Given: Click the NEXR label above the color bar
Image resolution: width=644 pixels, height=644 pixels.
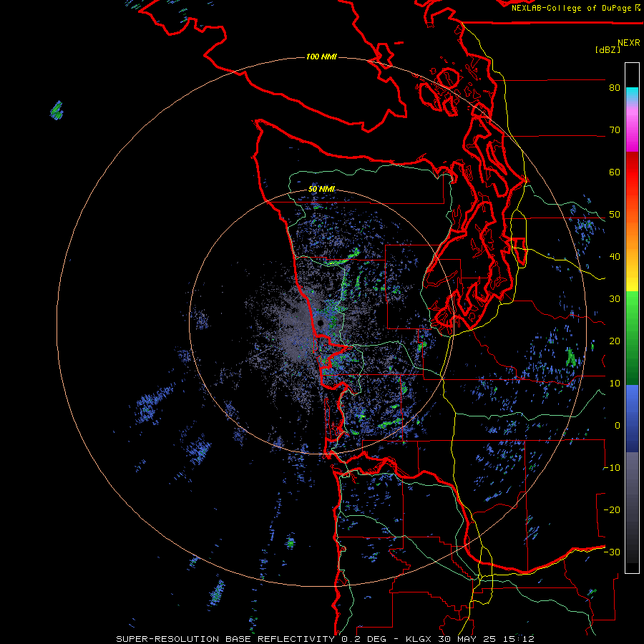Looking at the screenshot, I should point(628,43).
